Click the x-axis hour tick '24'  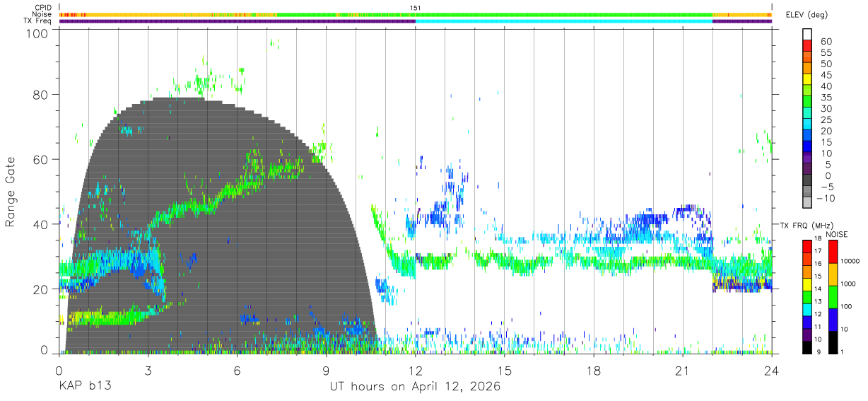772,371
